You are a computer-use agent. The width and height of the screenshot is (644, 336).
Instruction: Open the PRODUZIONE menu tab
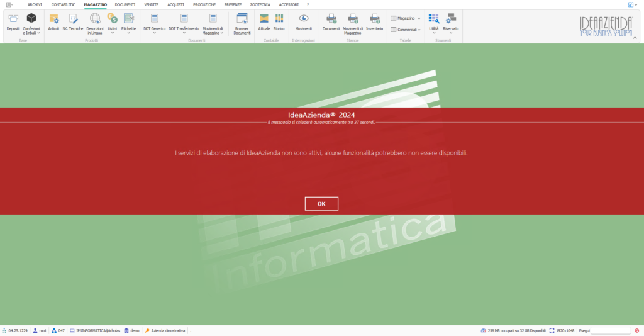coord(204,5)
